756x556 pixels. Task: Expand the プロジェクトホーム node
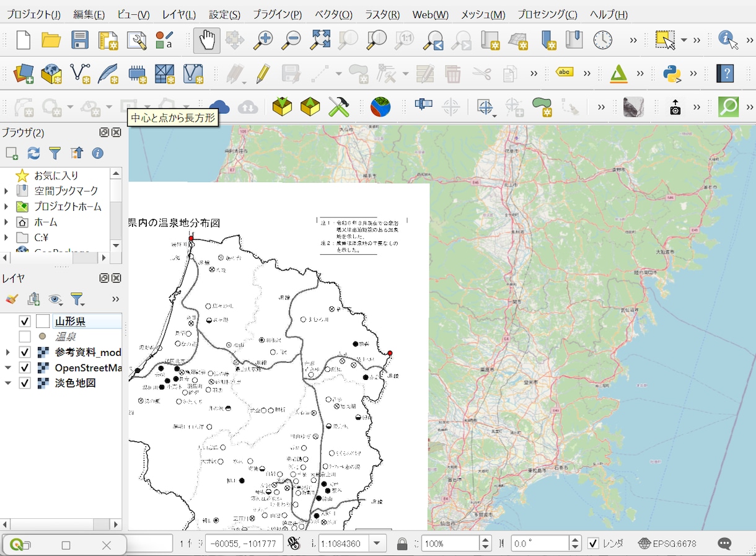[7, 206]
